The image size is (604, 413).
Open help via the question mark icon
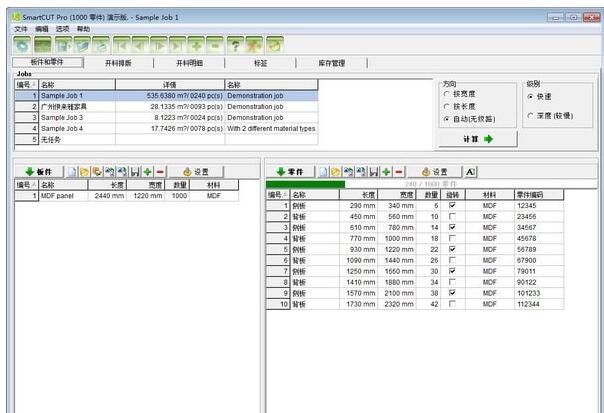(235, 45)
